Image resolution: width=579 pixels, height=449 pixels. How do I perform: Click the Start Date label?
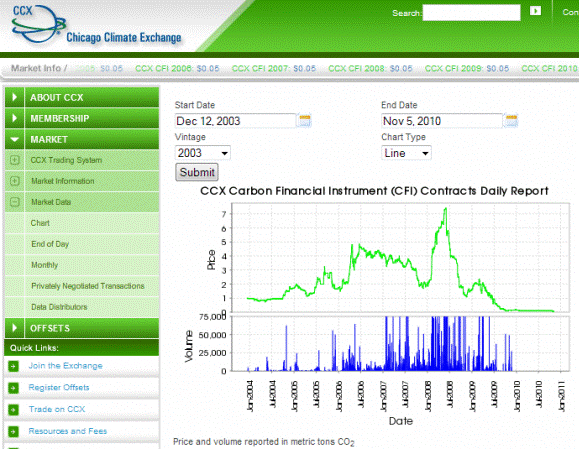pyautogui.click(x=195, y=105)
